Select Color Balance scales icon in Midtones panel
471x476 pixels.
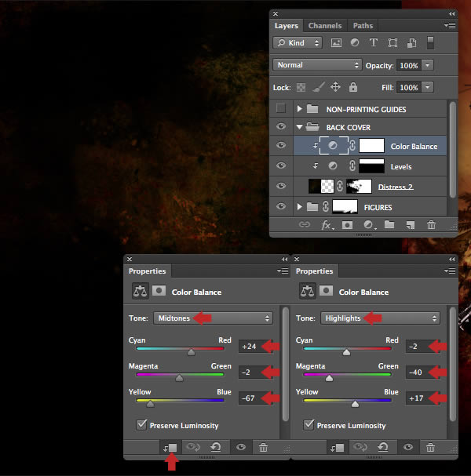(x=140, y=291)
